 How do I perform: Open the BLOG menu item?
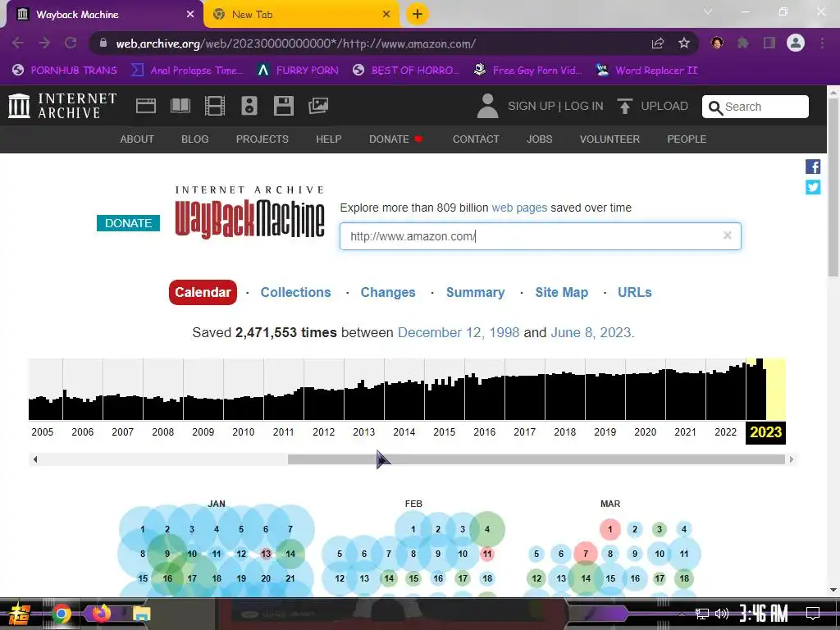pos(194,139)
